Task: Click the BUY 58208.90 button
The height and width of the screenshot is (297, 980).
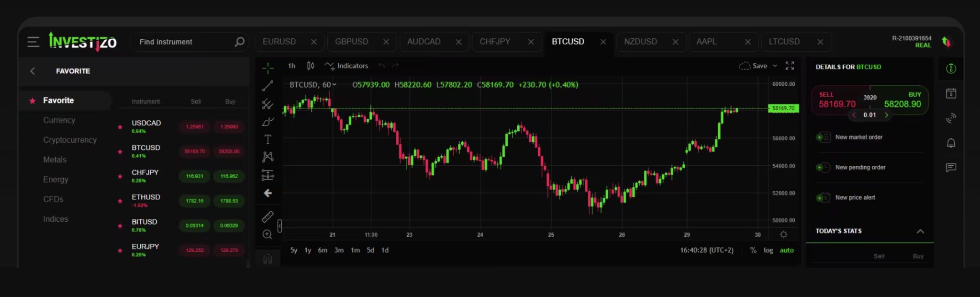Action: pos(902,100)
